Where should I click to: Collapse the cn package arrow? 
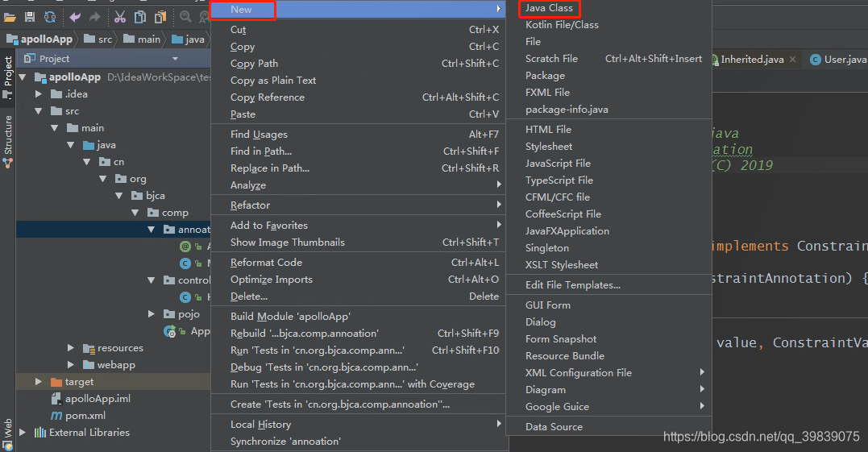[87, 162]
